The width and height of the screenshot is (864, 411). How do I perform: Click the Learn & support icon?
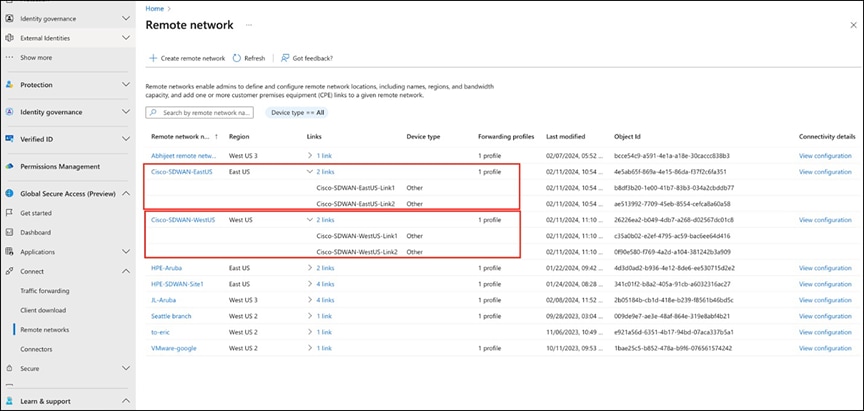point(9,401)
